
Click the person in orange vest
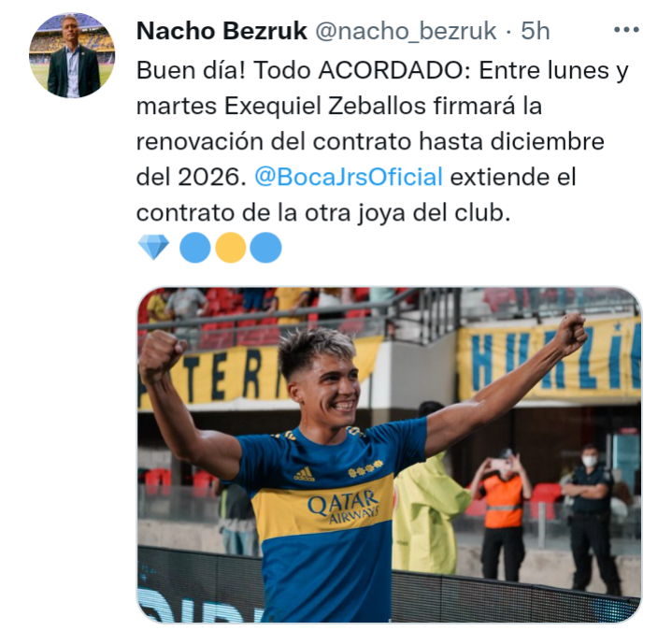pos(502,514)
